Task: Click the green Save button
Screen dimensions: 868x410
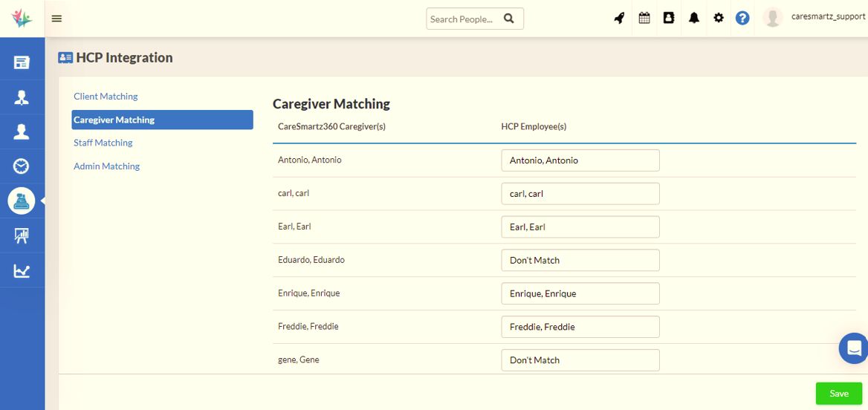Action: (838, 394)
